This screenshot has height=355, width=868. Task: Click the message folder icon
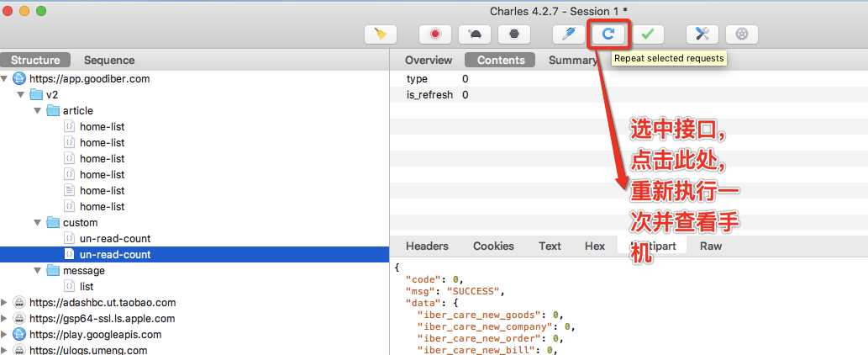click(x=53, y=271)
